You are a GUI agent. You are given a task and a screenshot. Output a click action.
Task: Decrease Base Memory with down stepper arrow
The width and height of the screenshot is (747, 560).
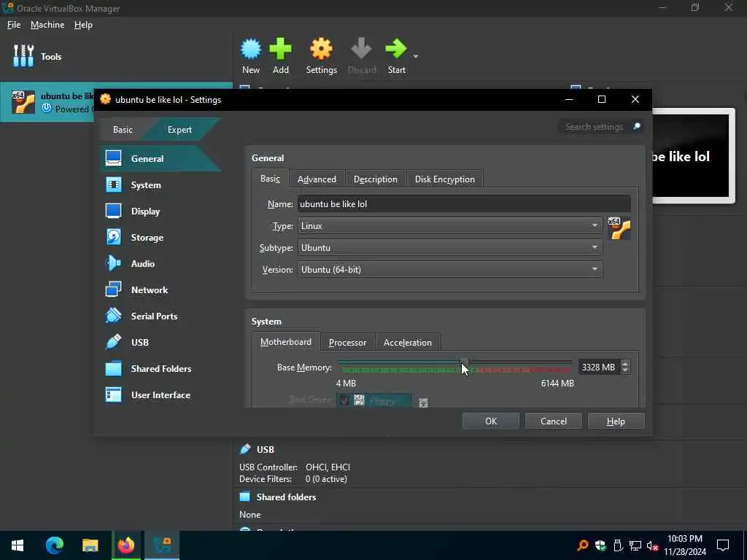(x=625, y=371)
